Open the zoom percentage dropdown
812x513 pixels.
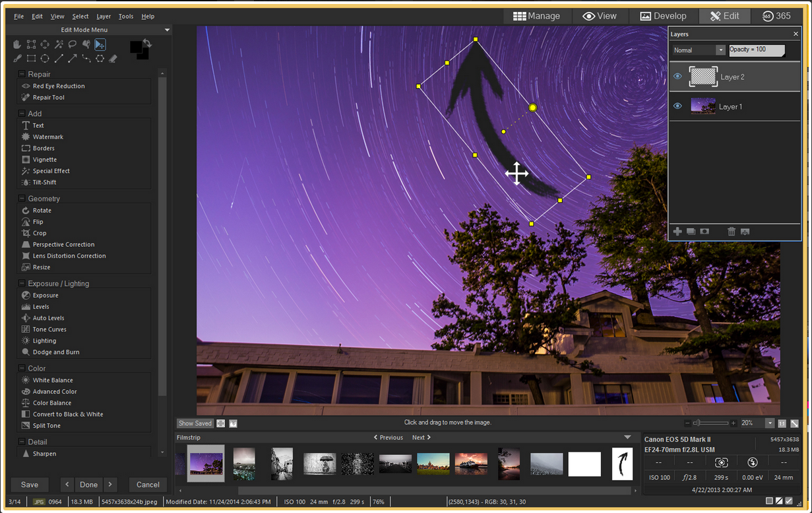coord(770,423)
